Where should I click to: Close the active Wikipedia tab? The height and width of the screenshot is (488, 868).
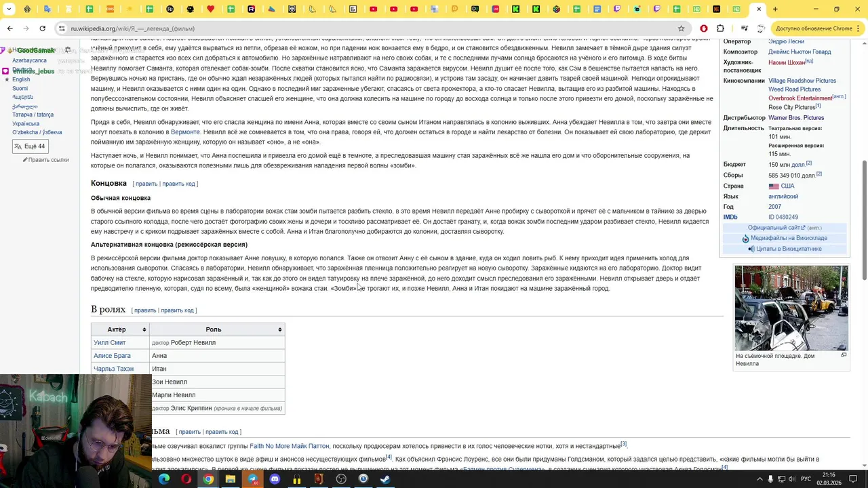coord(759,9)
